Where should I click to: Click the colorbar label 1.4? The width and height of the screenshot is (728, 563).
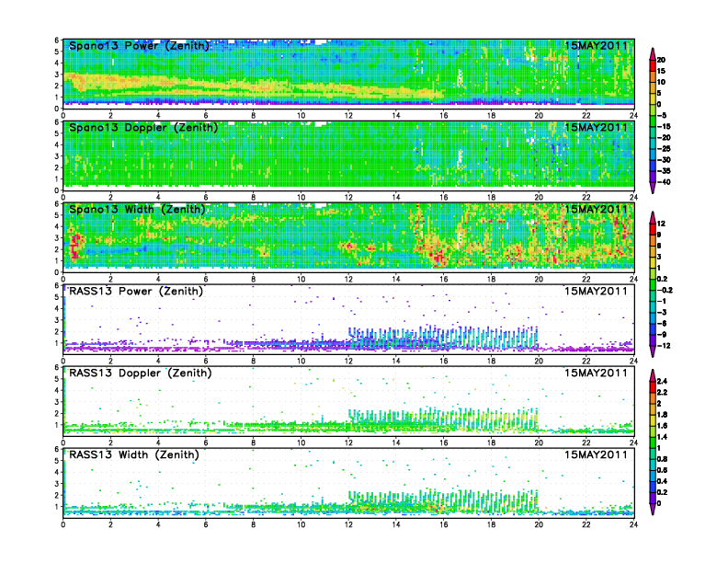(x=662, y=437)
